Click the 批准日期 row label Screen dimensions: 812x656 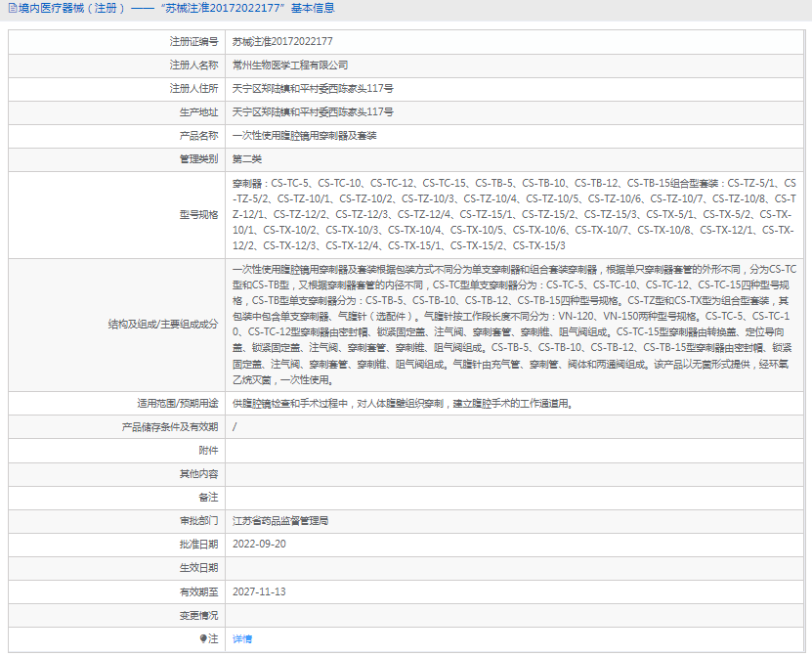[199, 545]
